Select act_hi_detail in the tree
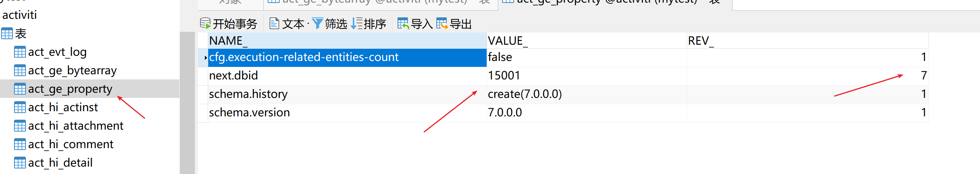The image size is (980, 174). point(61,163)
